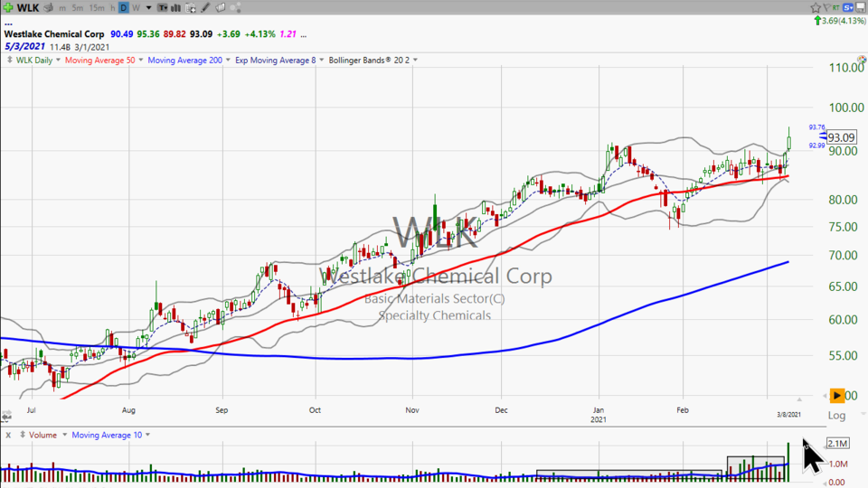This screenshot has width=868, height=488.
Task: Click the orange play arrow on price scale
Action: 837,395
